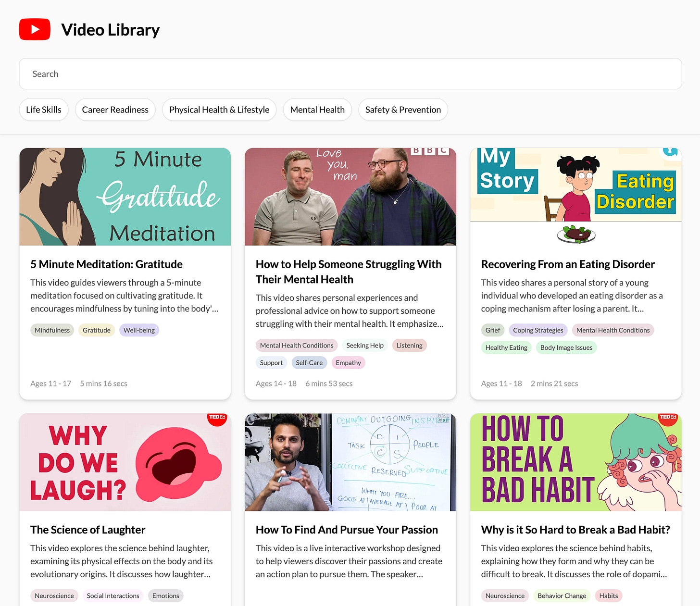Click the Mindfulness tag

tap(52, 330)
